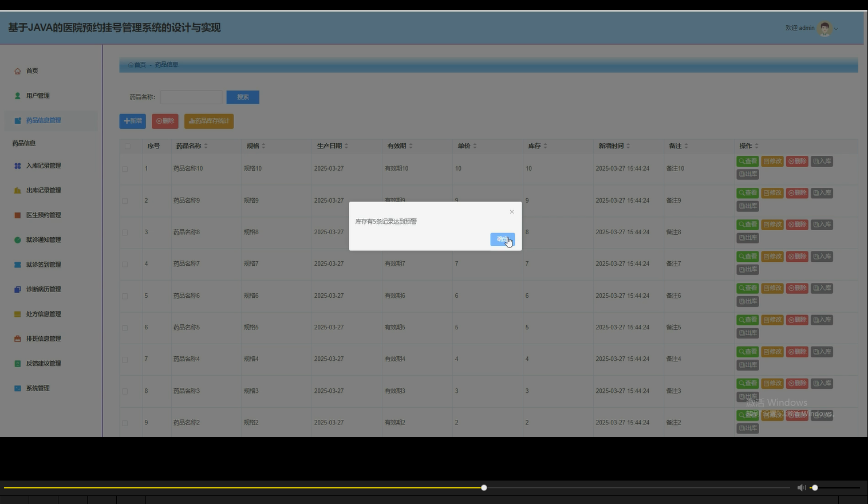868x504 pixels.
Task: Toggle the select-all checkbox in table header
Action: (127, 146)
